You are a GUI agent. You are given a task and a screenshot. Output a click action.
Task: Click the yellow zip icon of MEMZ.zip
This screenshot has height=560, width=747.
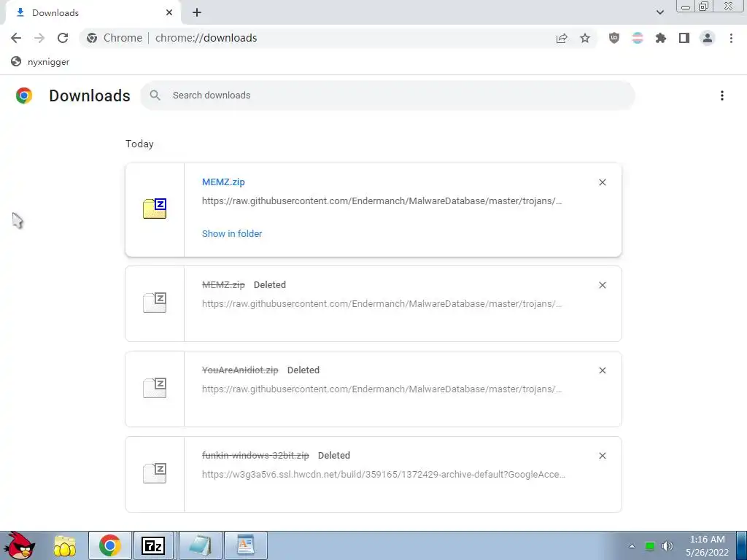coord(155,209)
